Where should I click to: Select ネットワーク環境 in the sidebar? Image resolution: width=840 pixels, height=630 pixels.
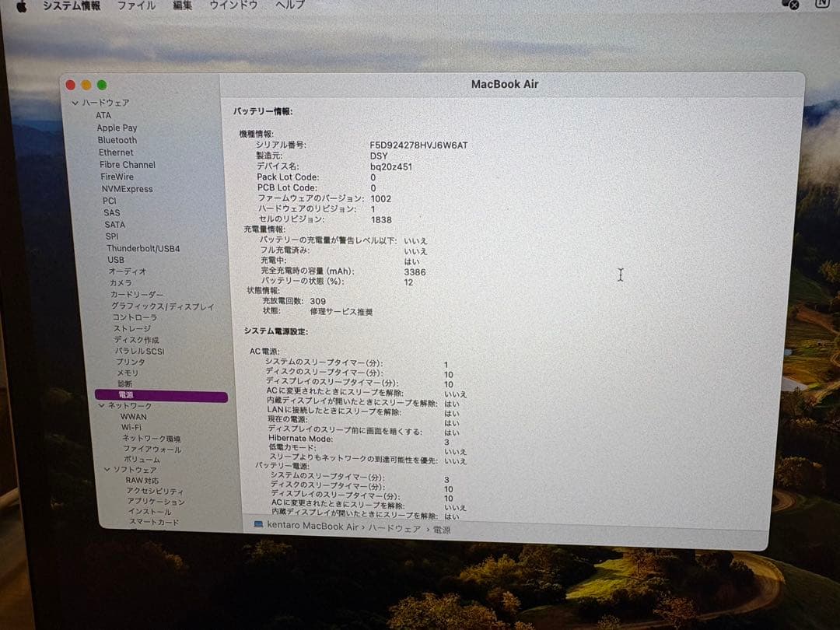[x=152, y=438]
